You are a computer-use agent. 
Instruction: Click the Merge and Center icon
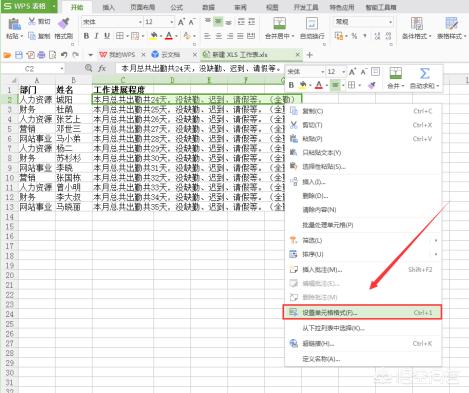[279, 23]
